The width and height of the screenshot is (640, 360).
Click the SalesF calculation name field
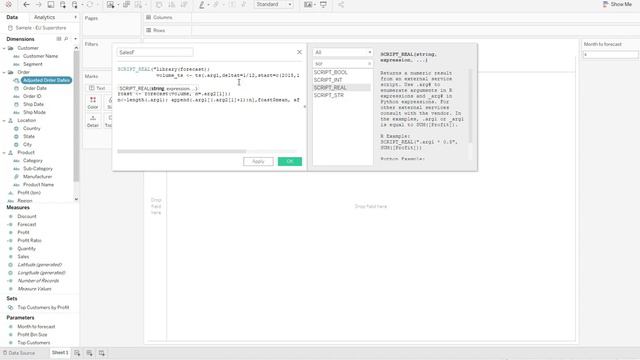(155, 52)
